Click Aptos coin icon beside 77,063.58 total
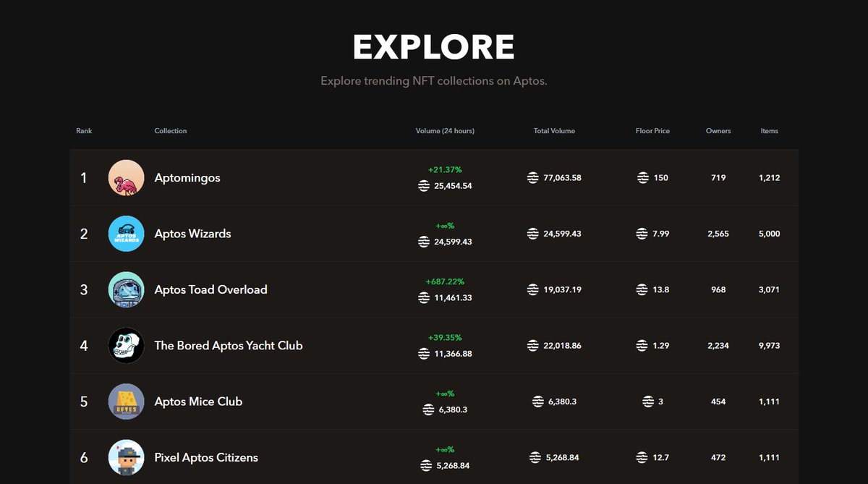This screenshot has height=484, width=868. click(533, 177)
